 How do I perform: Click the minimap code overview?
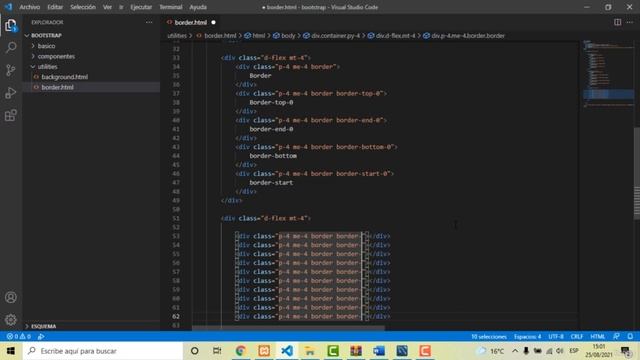(608, 73)
